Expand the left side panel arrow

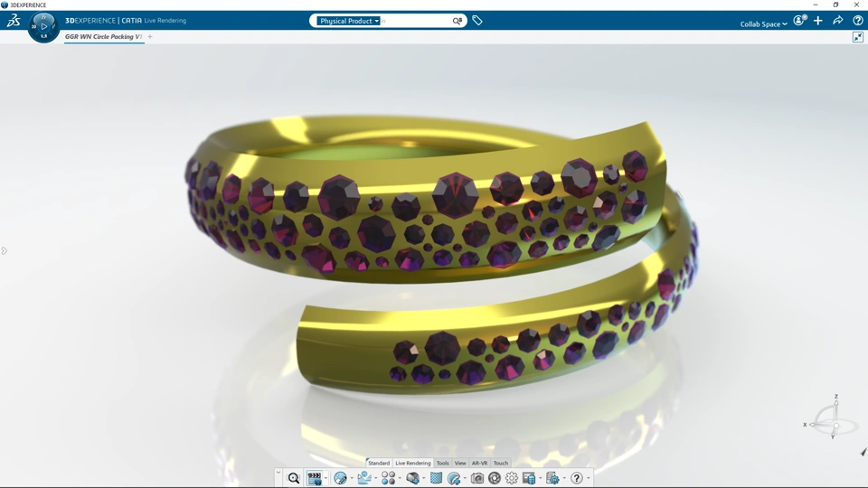[4, 250]
